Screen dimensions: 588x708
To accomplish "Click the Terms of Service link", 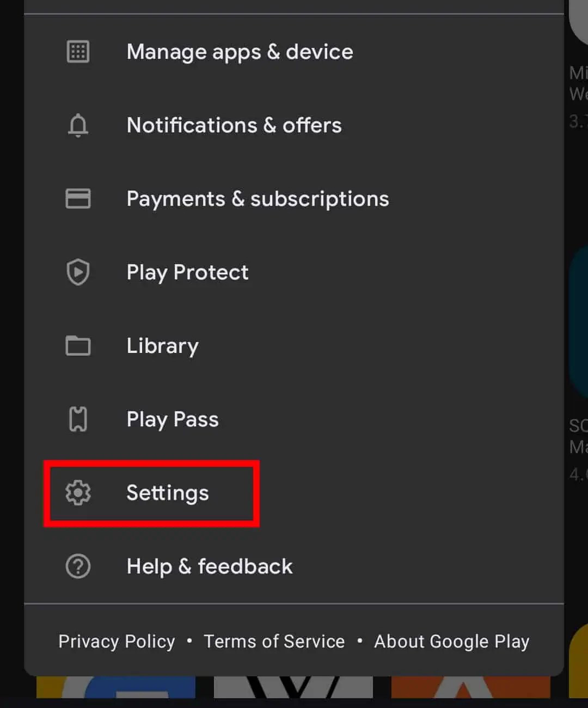I will click(274, 641).
